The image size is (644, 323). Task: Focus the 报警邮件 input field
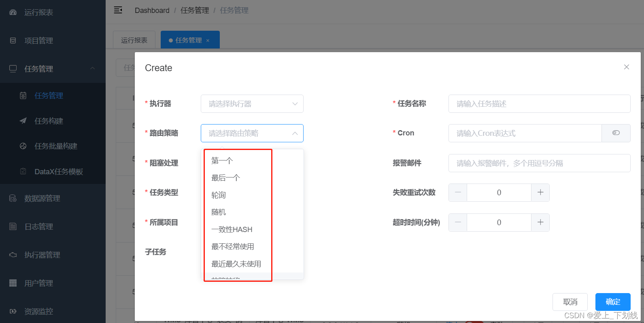pyautogui.click(x=539, y=163)
